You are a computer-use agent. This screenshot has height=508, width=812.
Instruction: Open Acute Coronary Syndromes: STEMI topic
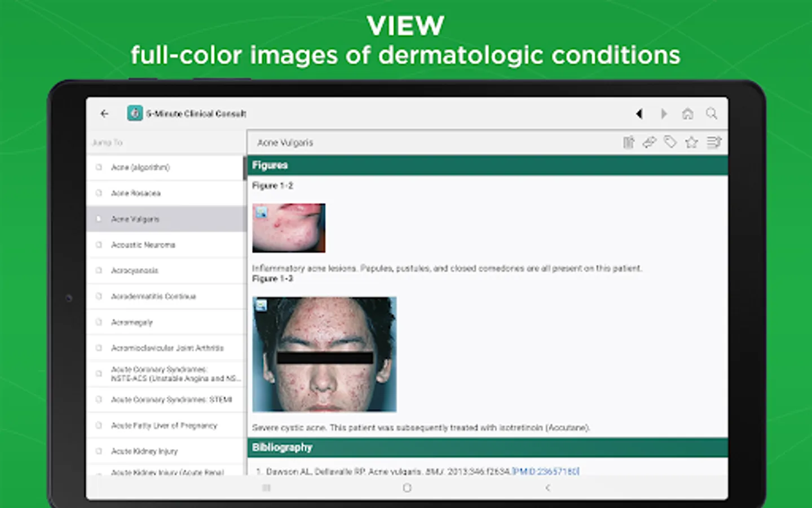click(x=166, y=400)
